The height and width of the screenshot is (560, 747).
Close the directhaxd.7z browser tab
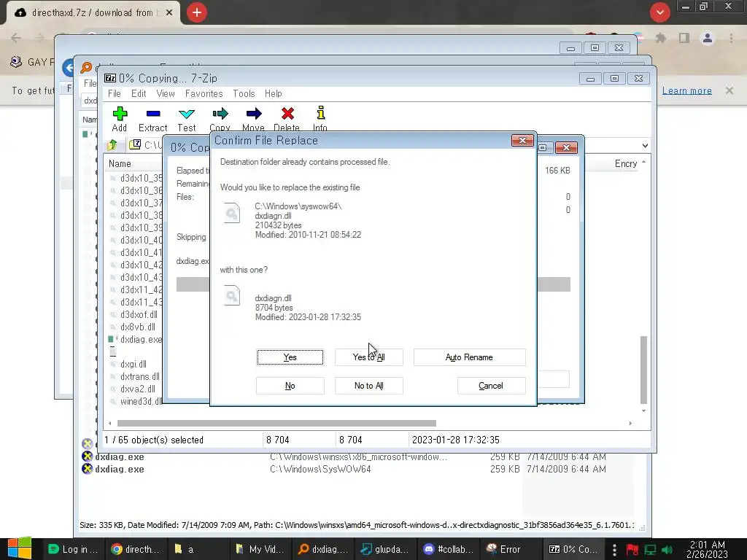169,13
